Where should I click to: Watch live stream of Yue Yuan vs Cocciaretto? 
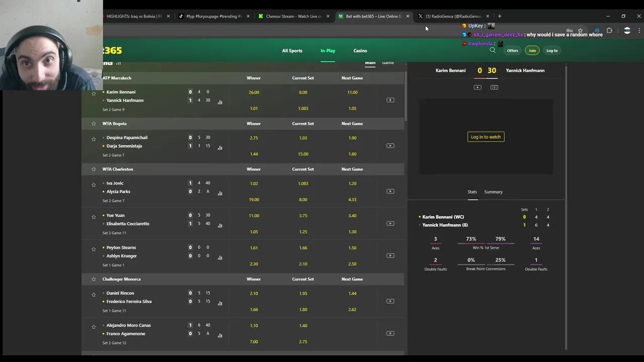tap(390, 223)
